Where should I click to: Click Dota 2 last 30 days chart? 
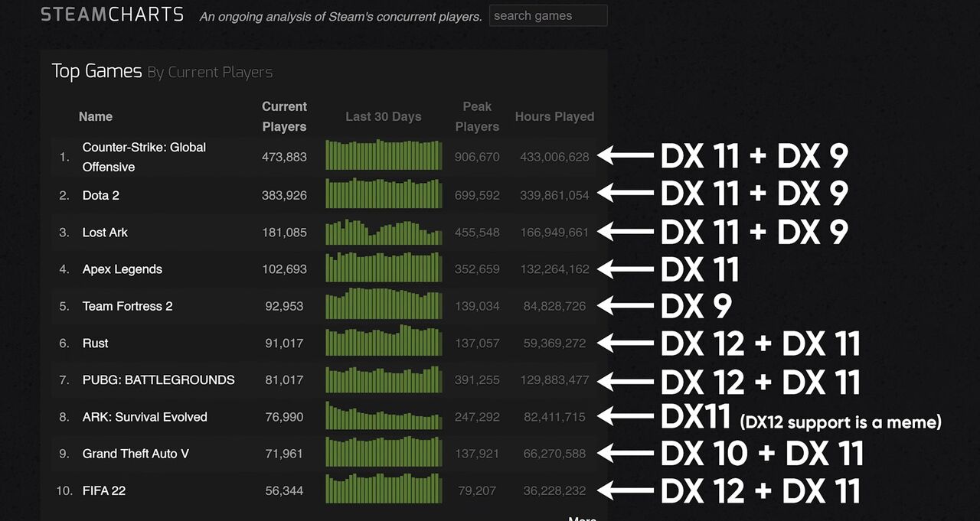pos(384,194)
